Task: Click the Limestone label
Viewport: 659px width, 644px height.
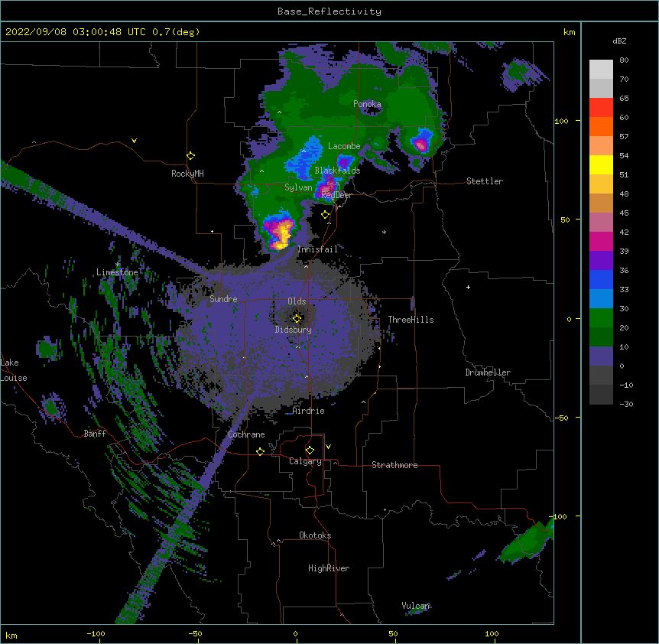Action: [117, 272]
